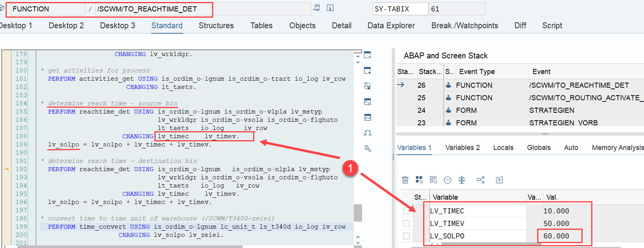Screen dimensions: 644x248
Task: Click the LV_TIMEC value 10.000 cell
Action: tap(556, 211)
